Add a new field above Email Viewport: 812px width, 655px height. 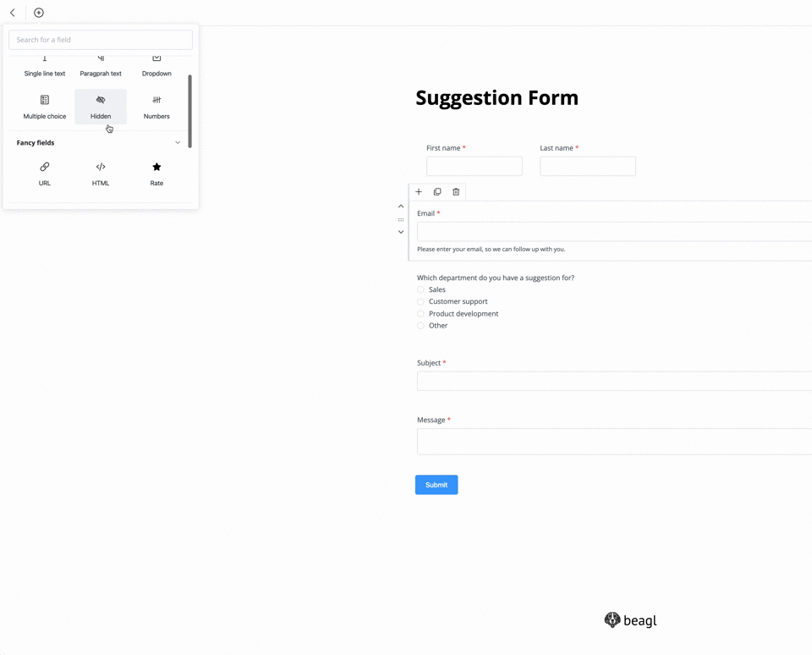(419, 192)
